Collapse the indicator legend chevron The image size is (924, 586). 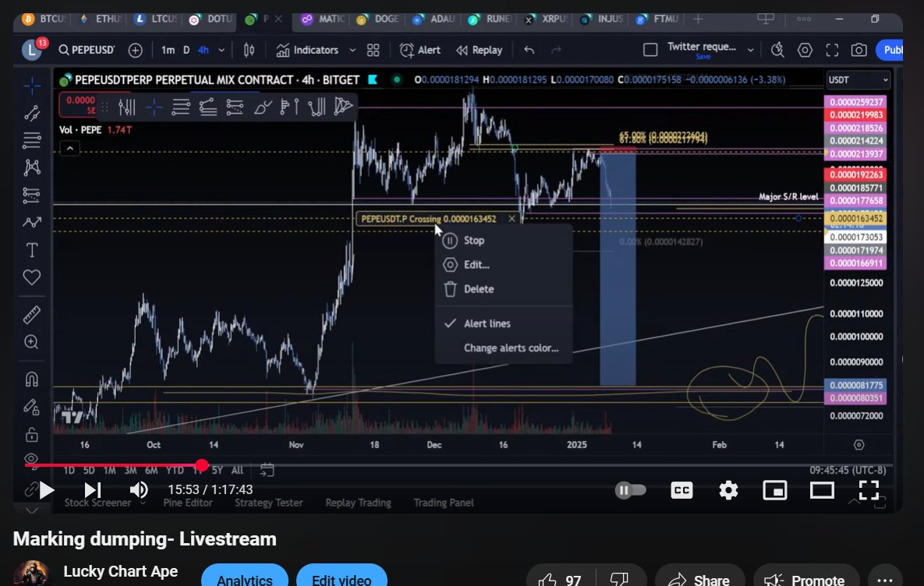click(69, 148)
